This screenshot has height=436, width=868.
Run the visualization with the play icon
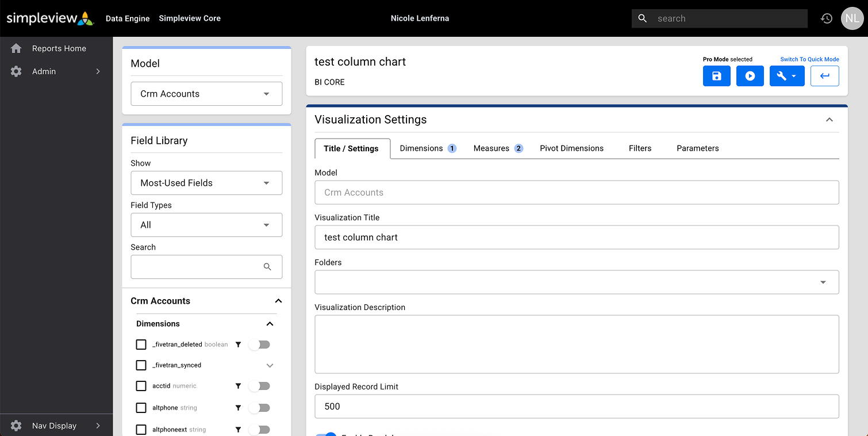pyautogui.click(x=750, y=76)
